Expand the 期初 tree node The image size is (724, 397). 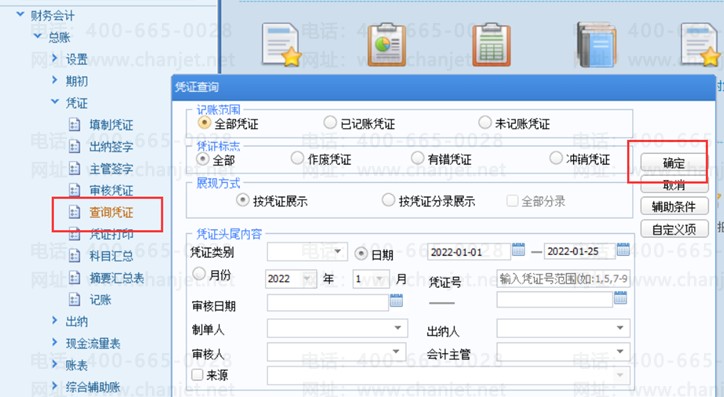(x=55, y=80)
